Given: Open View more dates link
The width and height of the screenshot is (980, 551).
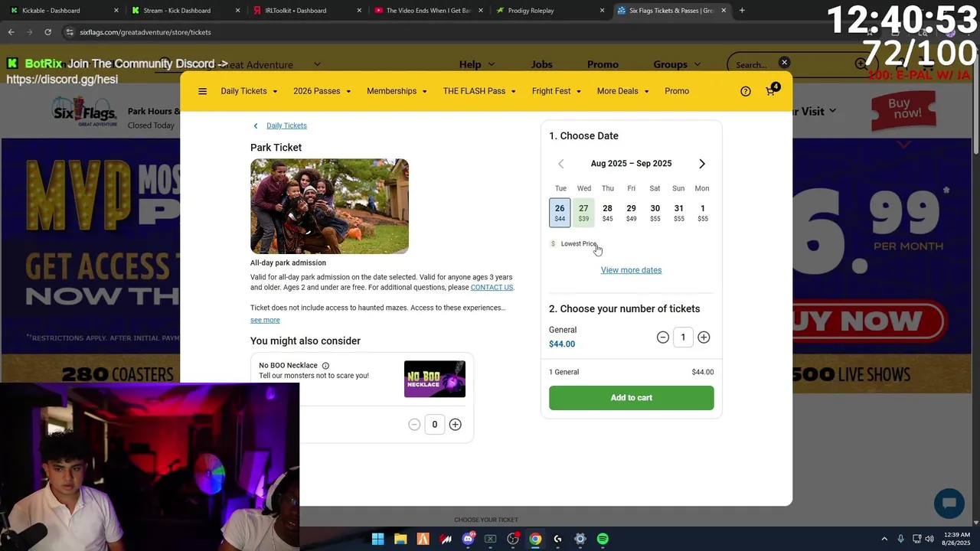Looking at the screenshot, I should point(631,270).
